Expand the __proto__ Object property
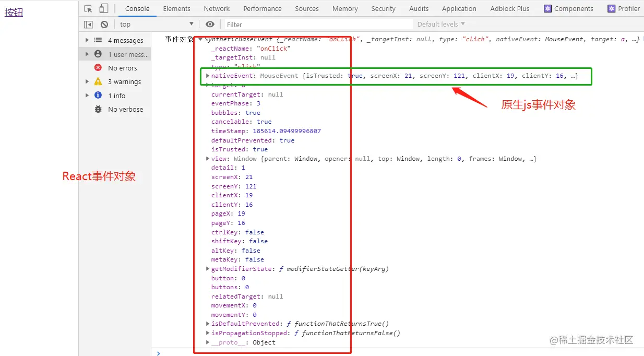Viewport: 644px width, 356px height. pos(208,342)
